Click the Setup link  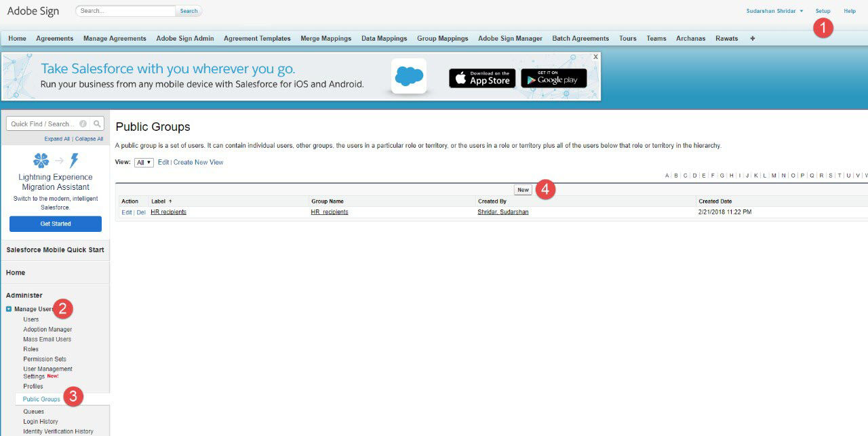823,11
